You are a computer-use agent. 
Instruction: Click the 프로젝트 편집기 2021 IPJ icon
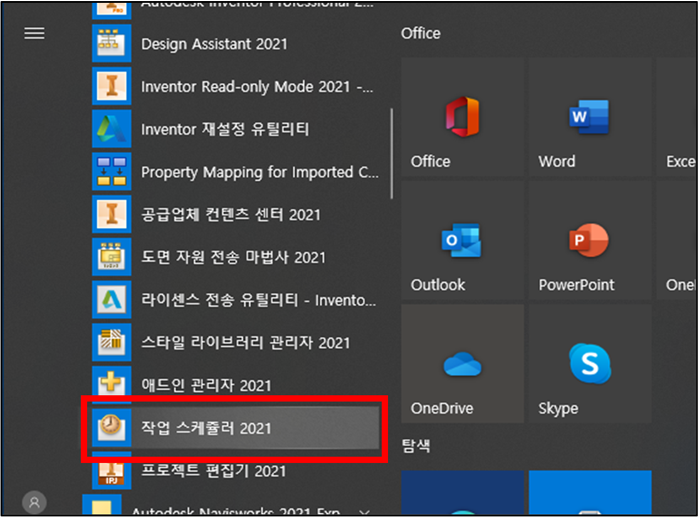[x=111, y=475]
